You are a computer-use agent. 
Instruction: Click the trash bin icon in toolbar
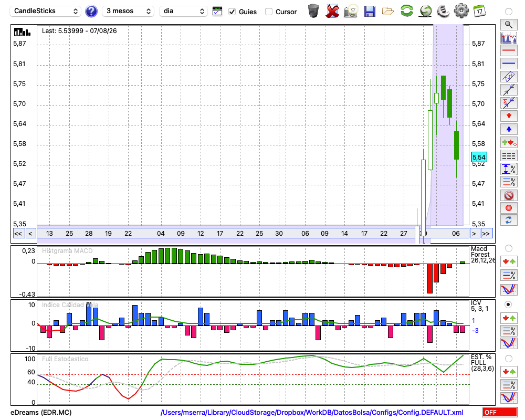313,11
